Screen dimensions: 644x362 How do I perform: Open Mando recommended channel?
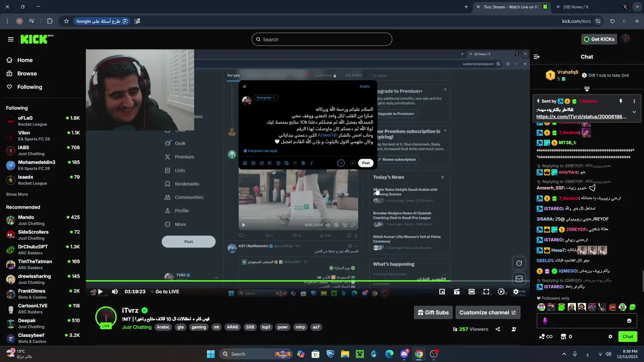pyautogui.click(x=43, y=220)
